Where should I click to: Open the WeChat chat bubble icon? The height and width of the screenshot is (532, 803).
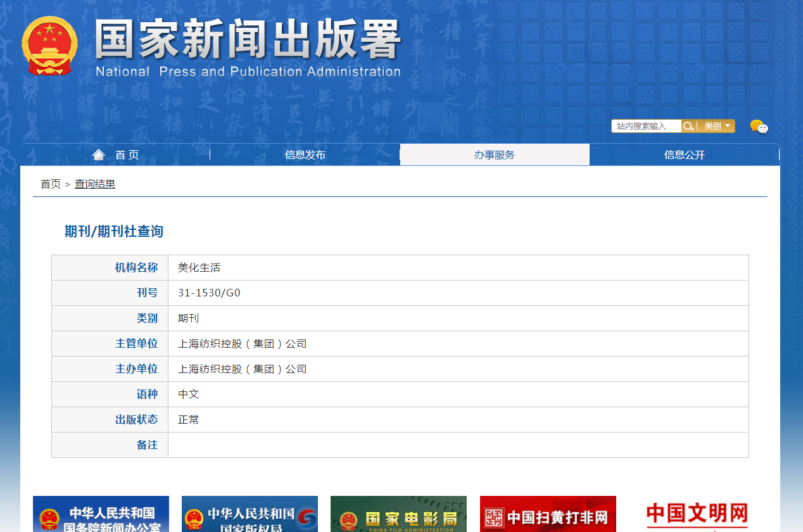click(759, 127)
